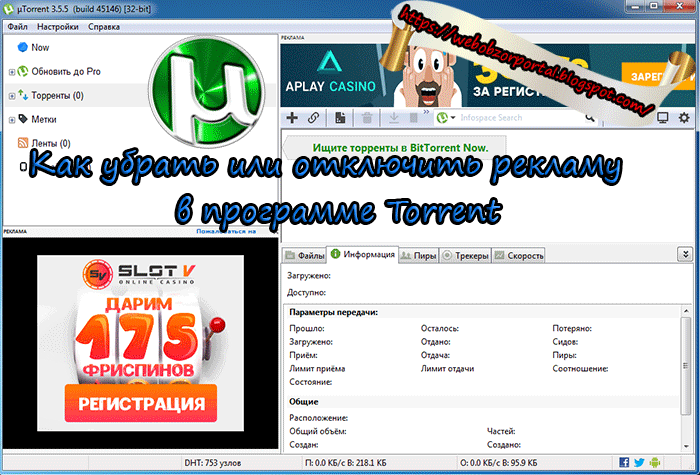700x475 pixels.
Task: Click the Лимит приёма label
Action: pos(317,369)
